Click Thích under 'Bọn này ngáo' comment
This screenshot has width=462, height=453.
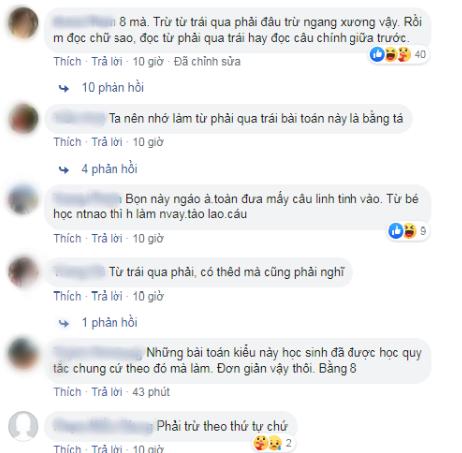(68, 239)
